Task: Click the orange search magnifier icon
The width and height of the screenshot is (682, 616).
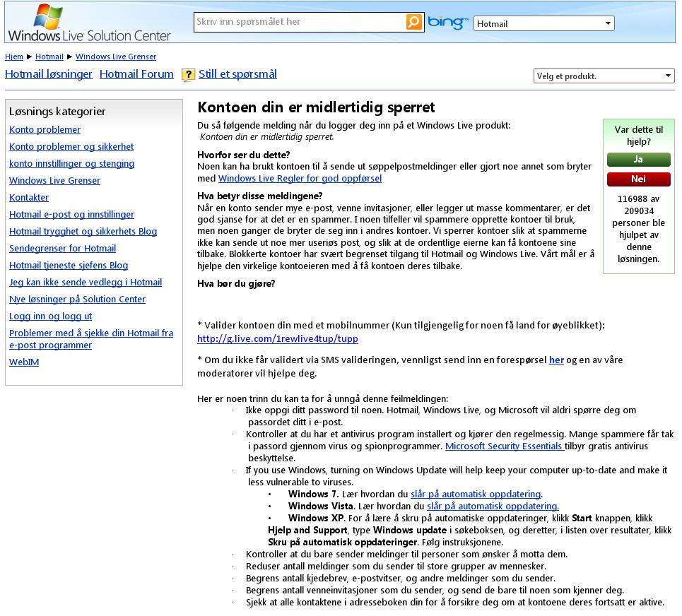Action: (x=413, y=22)
